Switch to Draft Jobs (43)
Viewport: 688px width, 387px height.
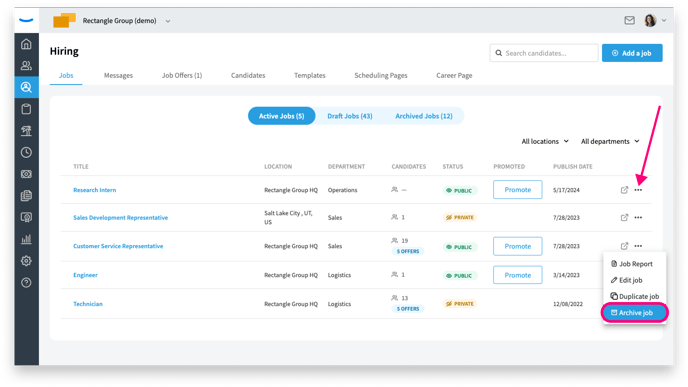[350, 116]
